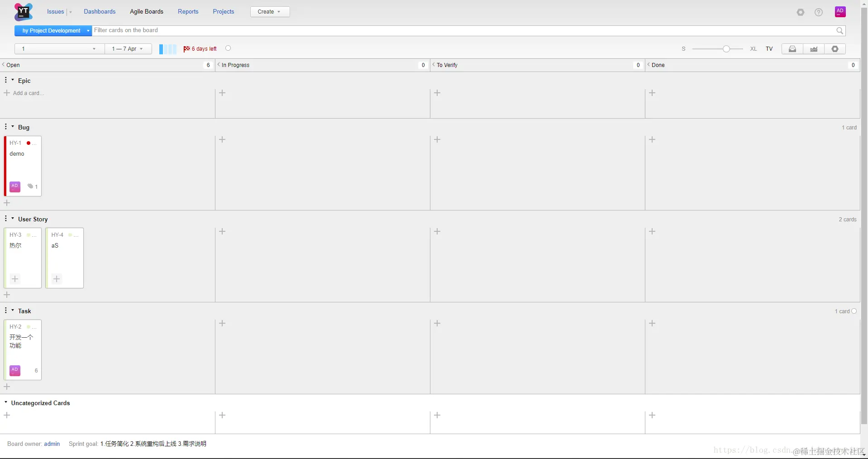Add a card in Bug In Progress column
Viewport: 868px width, 459px height.
pos(222,139)
